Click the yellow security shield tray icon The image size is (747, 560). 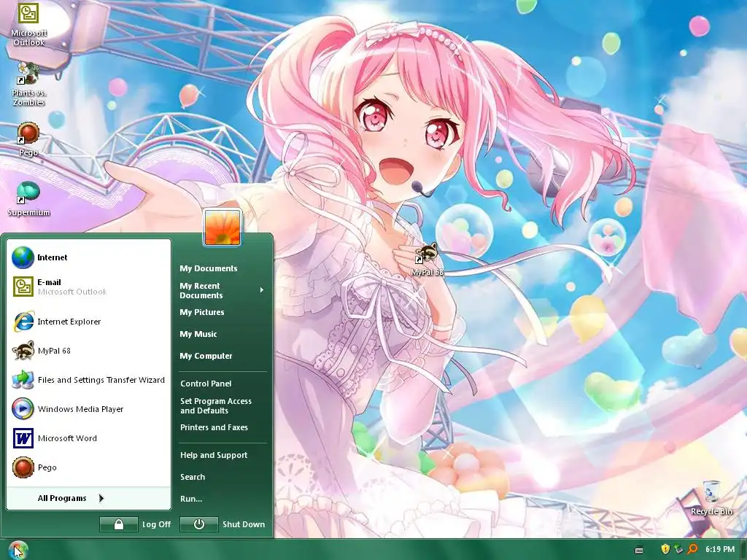click(665, 550)
